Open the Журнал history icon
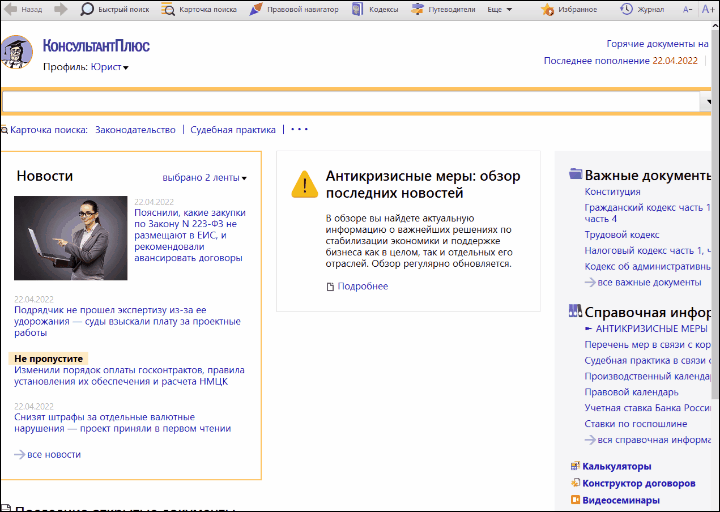Viewport: 720px width, 512px height. click(x=627, y=9)
